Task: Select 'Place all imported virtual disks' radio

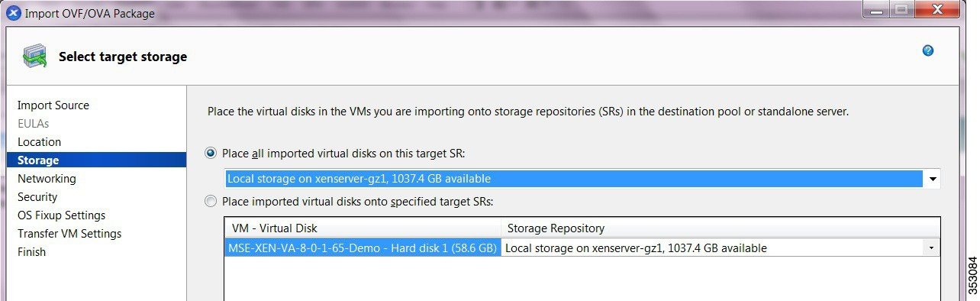Action: click(211, 154)
